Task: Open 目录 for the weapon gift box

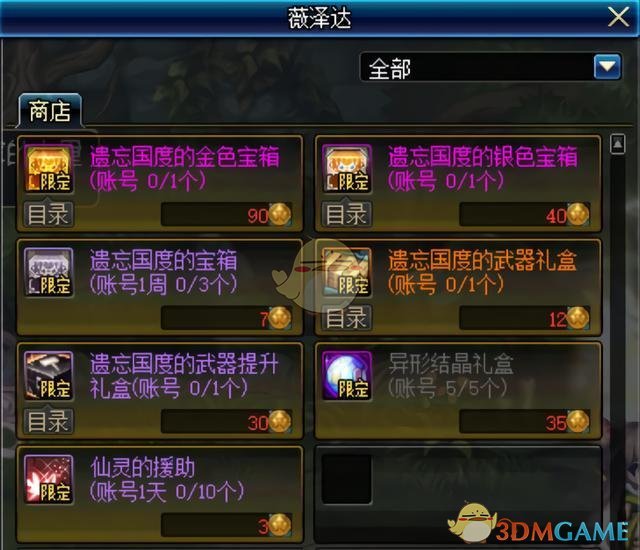Action: (x=347, y=317)
